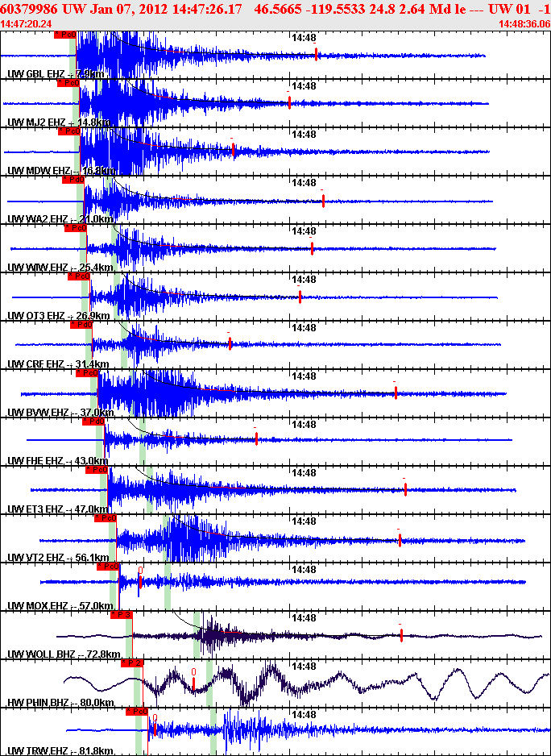Click the red coda end marker on GBL trace

click(x=316, y=55)
